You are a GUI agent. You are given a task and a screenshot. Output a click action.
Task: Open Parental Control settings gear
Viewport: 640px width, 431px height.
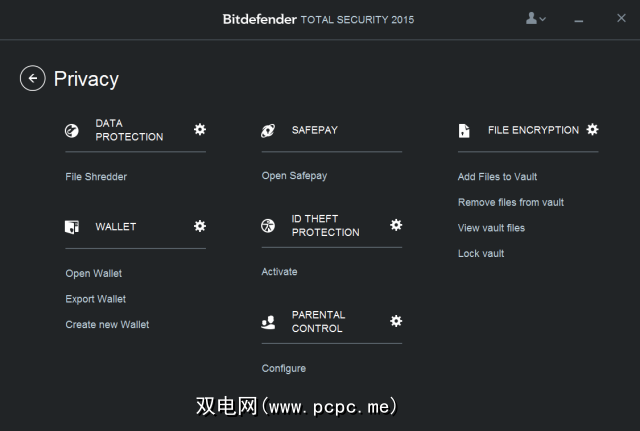coord(396,321)
